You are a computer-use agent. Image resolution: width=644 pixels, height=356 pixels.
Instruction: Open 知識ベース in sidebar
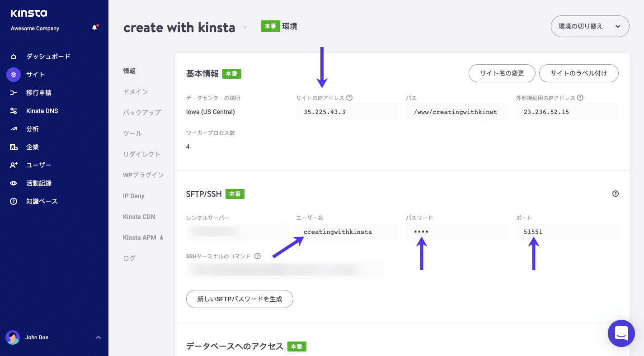tap(42, 201)
